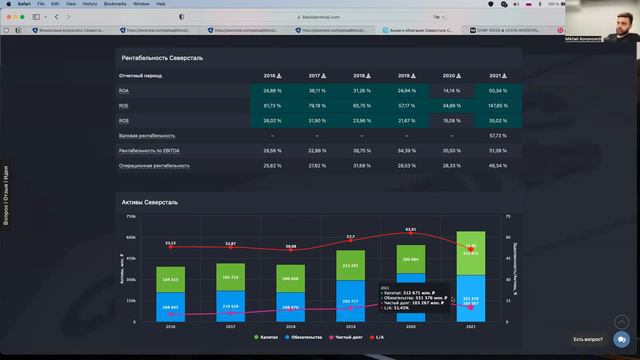Open the side feedback tab Вопрос Отзыв Идея

[5, 195]
